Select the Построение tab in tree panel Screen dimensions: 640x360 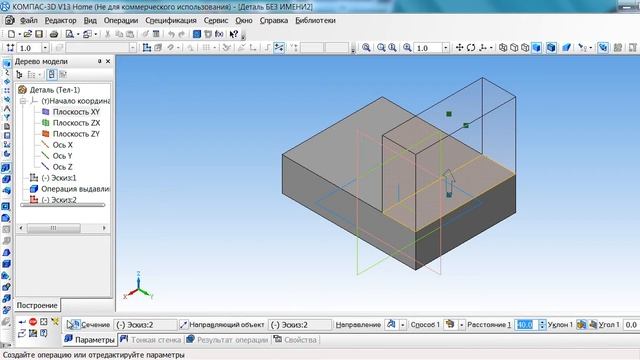point(37,305)
